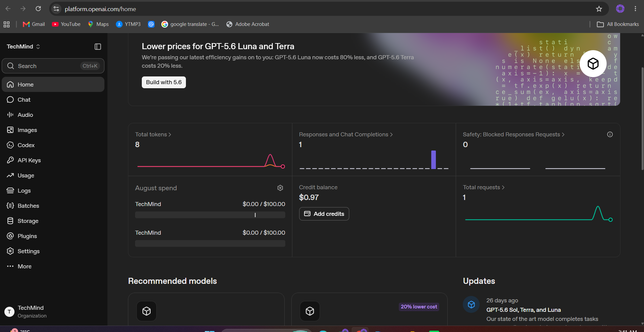Open Maps bookmark
Screen dimensions: 644x332
coord(98,24)
